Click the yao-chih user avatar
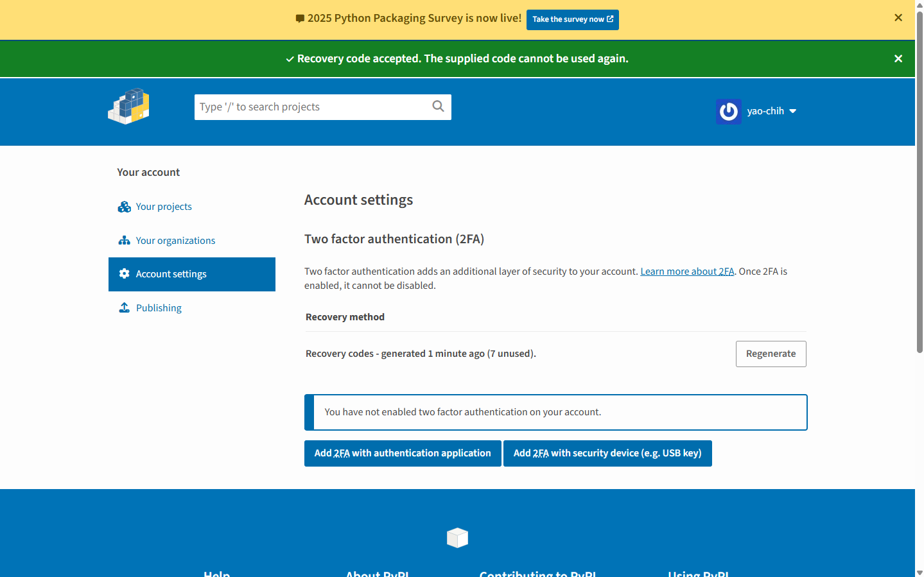The width and height of the screenshot is (924, 577). pos(729,111)
